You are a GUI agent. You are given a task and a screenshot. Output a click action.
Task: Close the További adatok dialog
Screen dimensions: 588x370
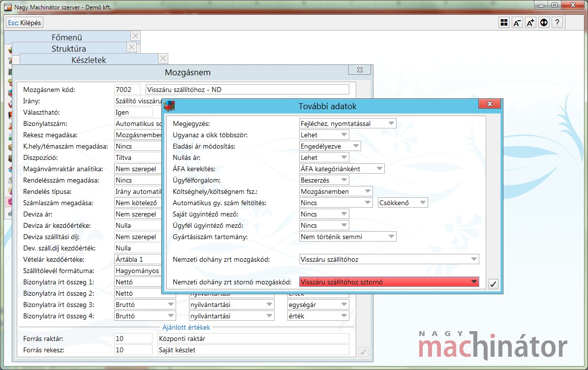(490, 104)
